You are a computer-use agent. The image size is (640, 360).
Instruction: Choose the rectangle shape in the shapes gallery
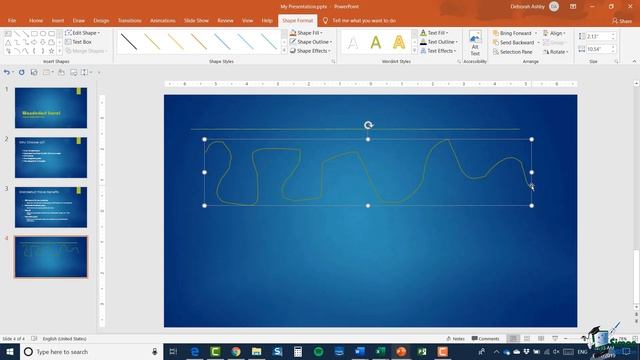(x=34, y=33)
